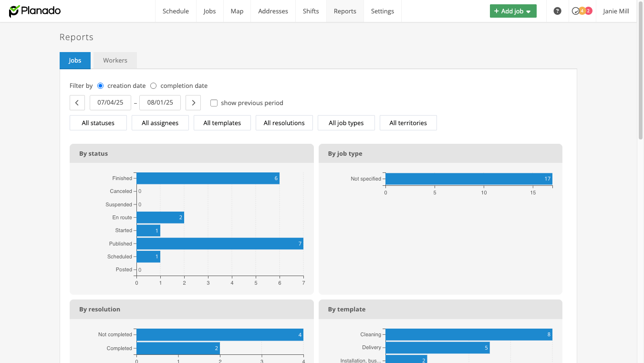Open the All resolutions filter
The width and height of the screenshot is (644, 363).
click(x=284, y=123)
